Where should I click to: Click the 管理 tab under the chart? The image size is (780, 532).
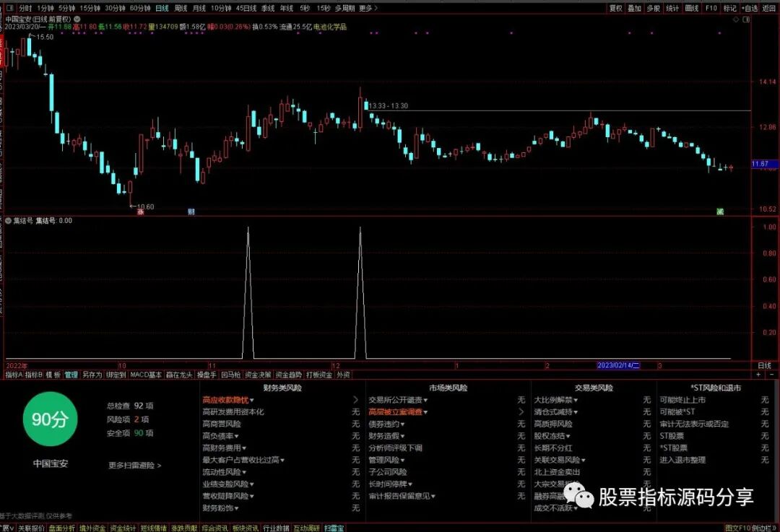click(71, 375)
